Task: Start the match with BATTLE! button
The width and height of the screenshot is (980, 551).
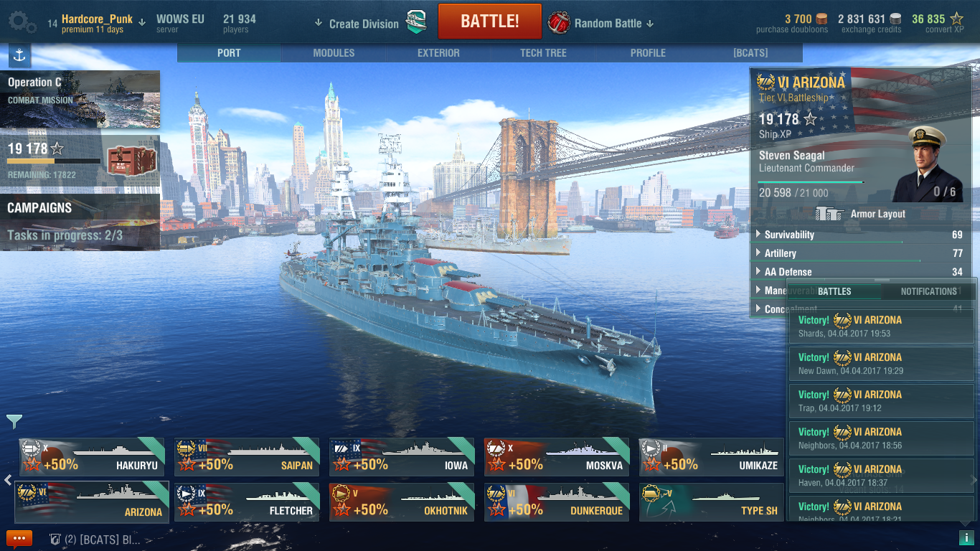Action: click(490, 21)
